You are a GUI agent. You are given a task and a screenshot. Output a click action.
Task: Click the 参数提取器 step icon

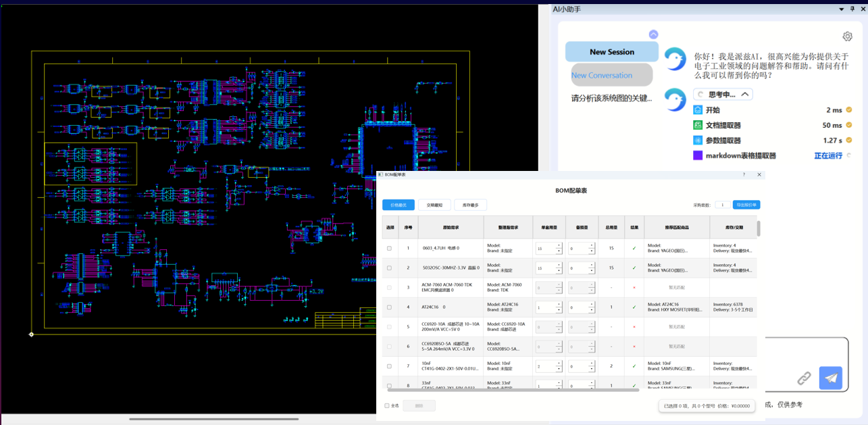[698, 141]
